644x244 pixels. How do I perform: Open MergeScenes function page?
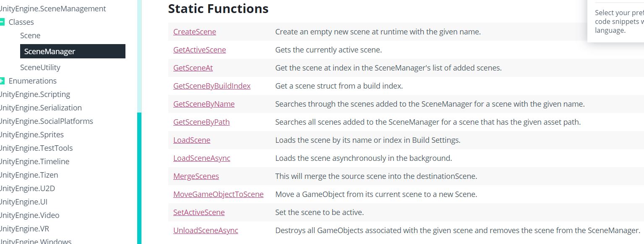196,176
